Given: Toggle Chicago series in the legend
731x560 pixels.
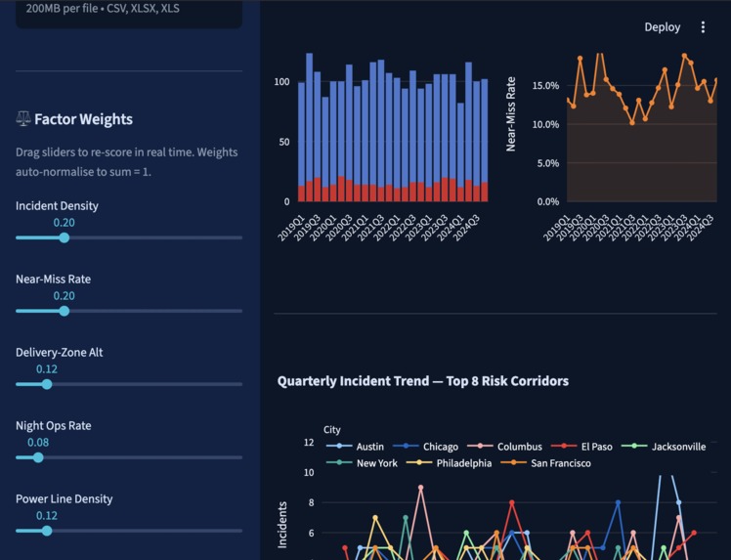Looking at the screenshot, I should coord(426,447).
